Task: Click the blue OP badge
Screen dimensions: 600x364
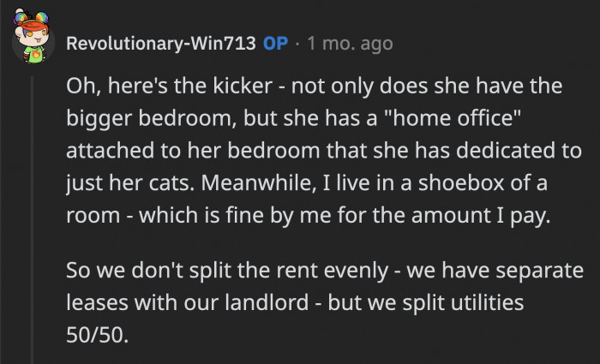Action: pyautogui.click(x=276, y=44)
